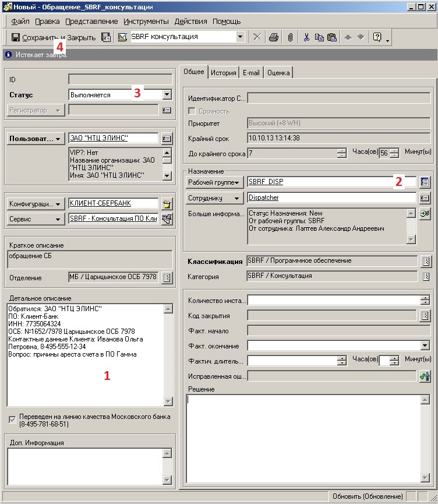Click the check icon beside Исправленная ошибка

click(425, 376)
